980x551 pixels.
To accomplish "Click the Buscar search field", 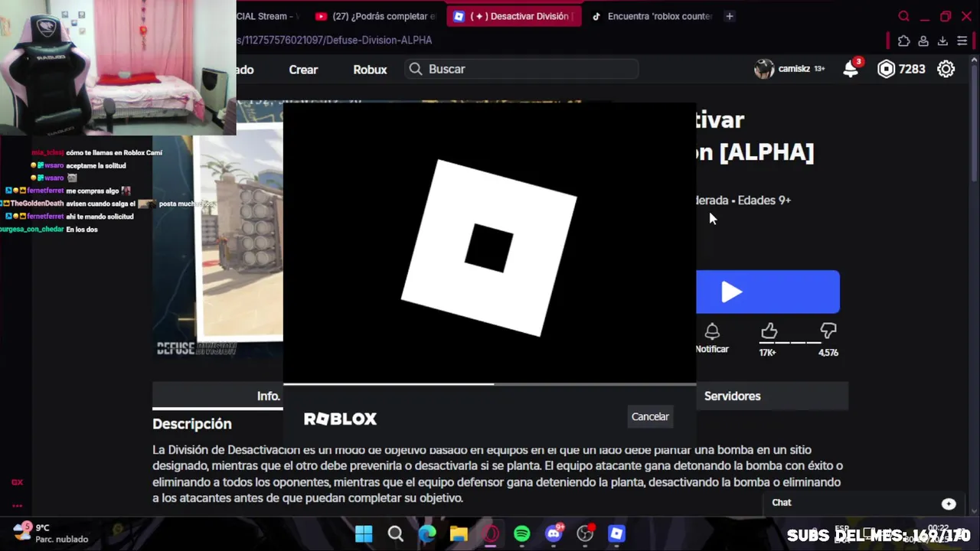I will point(522,69).
